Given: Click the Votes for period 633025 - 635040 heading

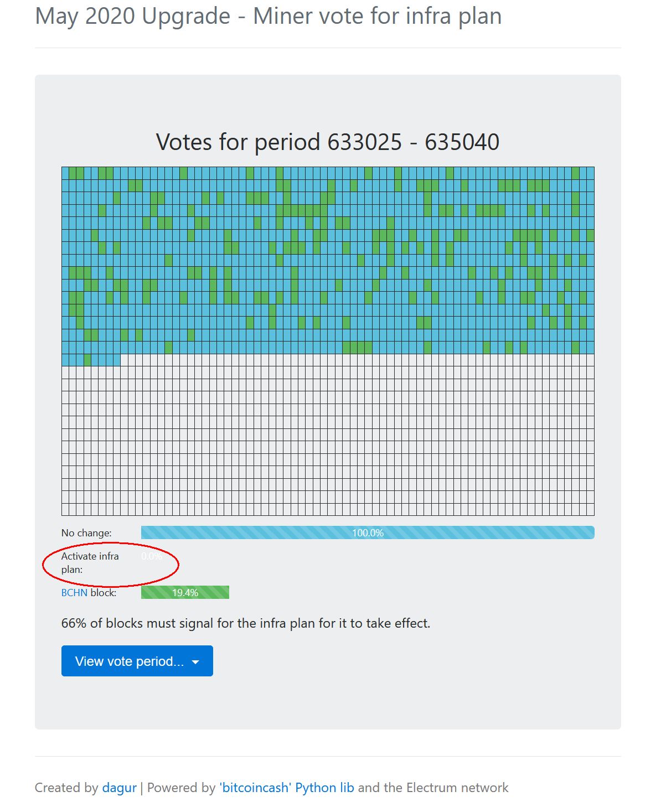Looking at the screenshot, I should tap(328, 142).
